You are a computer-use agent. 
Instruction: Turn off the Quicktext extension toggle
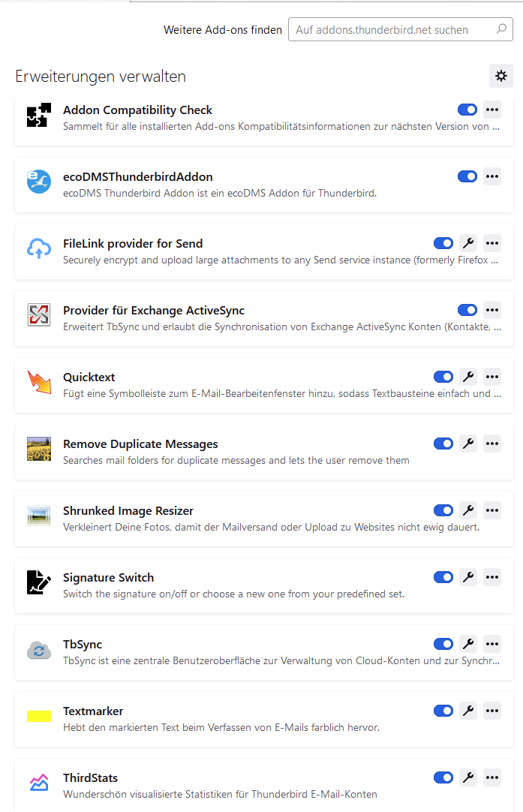click(443, 377)
